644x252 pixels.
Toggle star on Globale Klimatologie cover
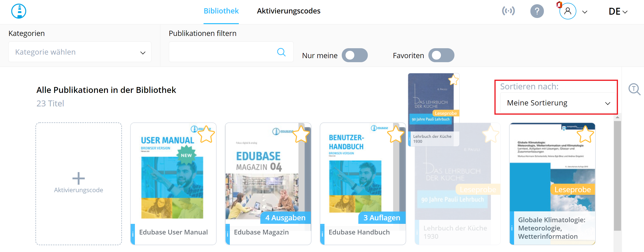point(585,134)
